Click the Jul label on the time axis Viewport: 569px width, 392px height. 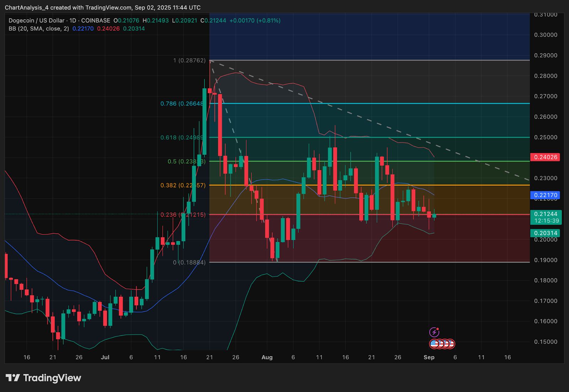tap(105, 357)
